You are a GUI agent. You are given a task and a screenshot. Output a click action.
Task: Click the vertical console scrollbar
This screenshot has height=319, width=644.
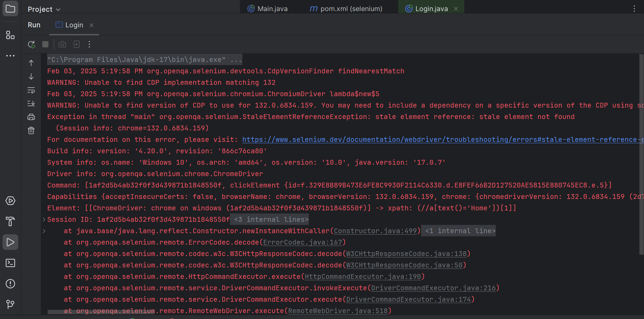[x=641, y=154]
